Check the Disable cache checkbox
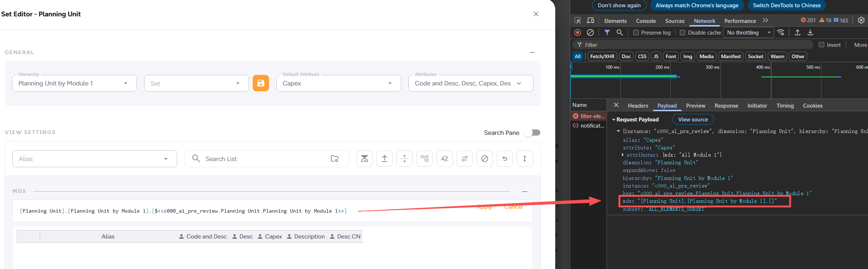 tap(683, 33)
